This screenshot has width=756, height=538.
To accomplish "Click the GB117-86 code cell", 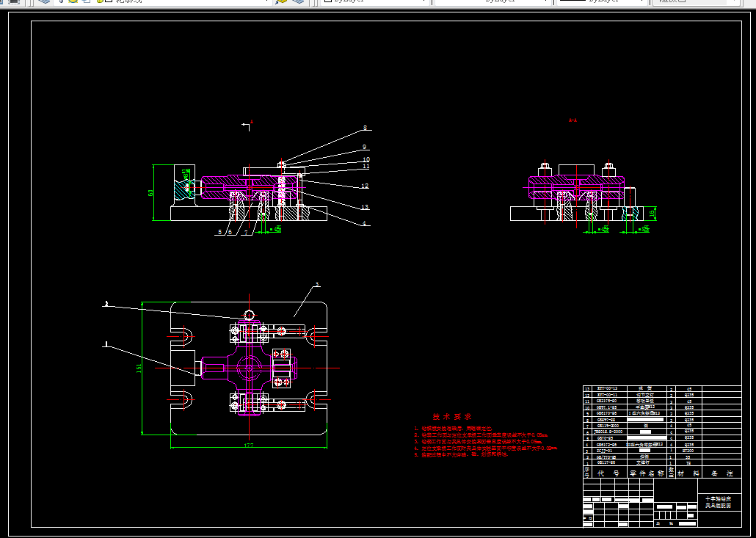I will (607, 462).
